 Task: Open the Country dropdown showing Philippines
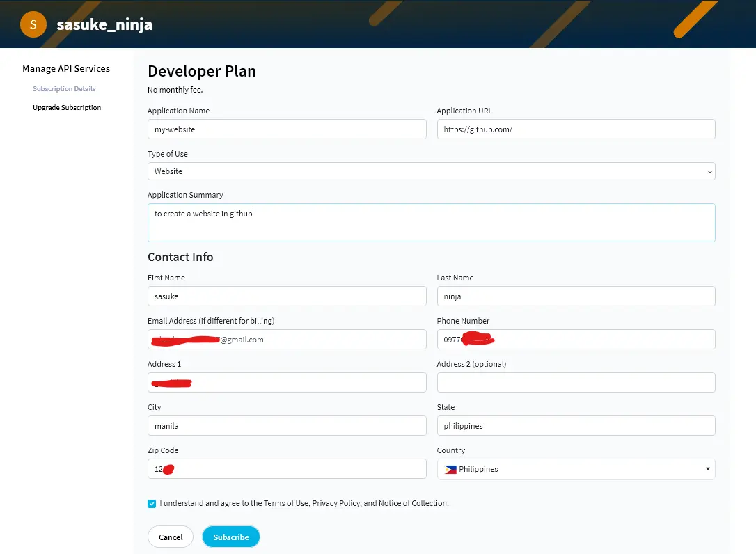[576, 469]
